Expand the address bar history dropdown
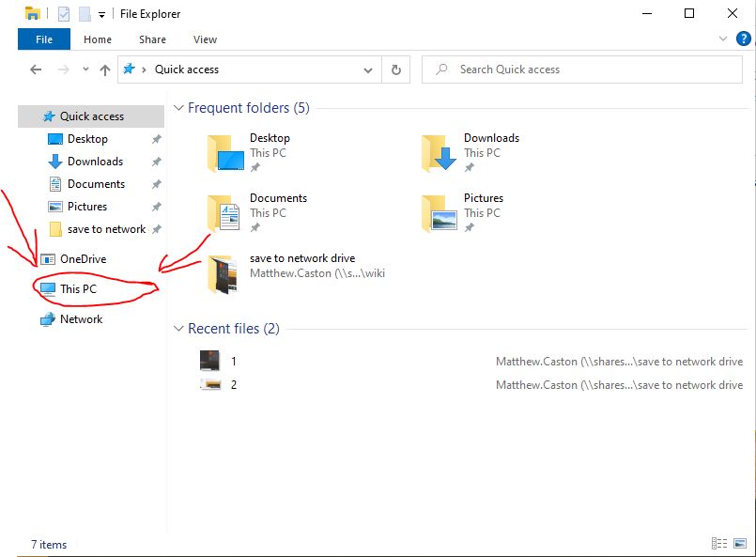Viewport: 756px width, 557px height. click(x=368, y=70)
